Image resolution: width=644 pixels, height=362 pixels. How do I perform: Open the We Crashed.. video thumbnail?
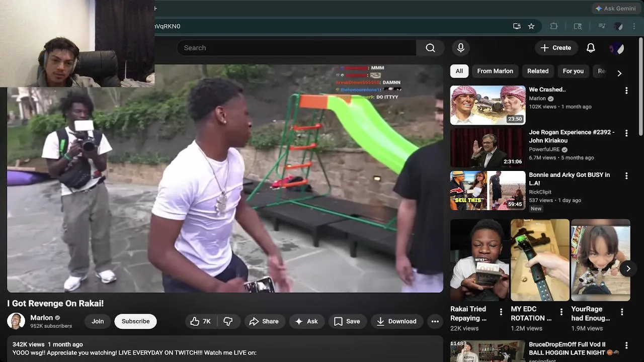point(488,105)
